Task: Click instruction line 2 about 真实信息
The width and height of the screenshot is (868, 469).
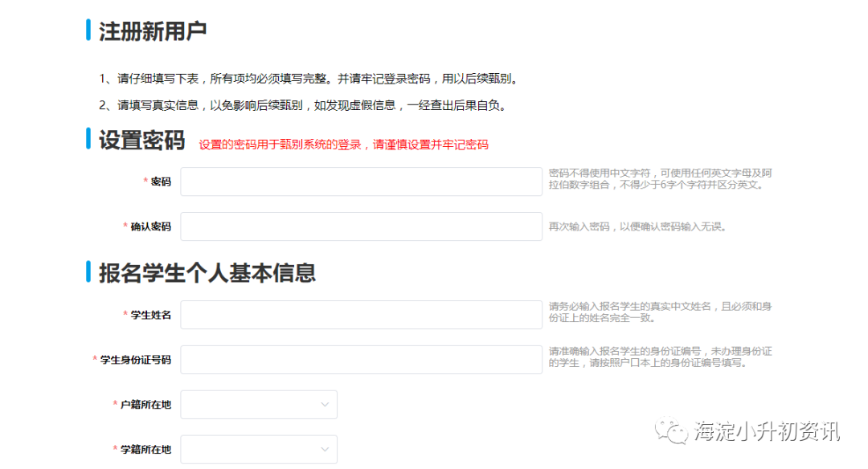Action: 304,105
